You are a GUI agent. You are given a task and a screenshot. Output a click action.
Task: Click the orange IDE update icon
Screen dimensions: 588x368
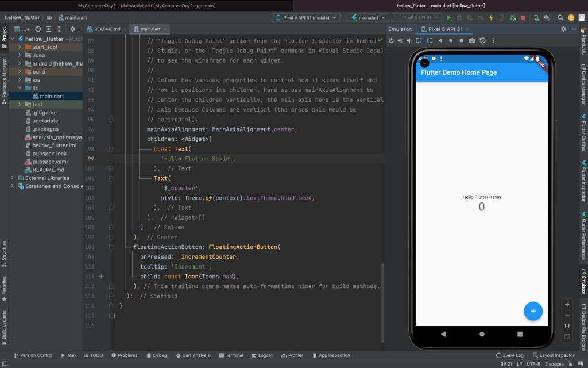tap(571, 18)
